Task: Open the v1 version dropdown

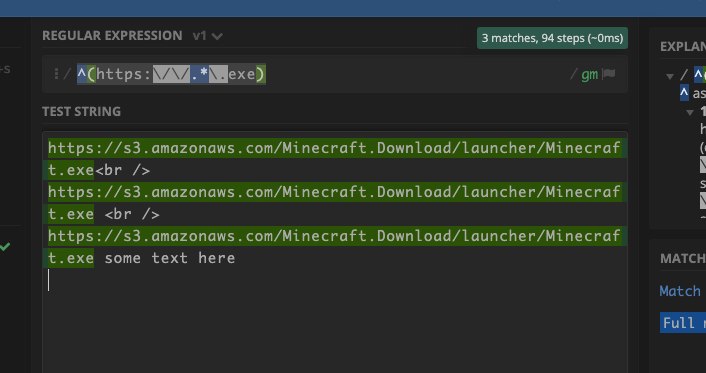Action: click(208, 36)
